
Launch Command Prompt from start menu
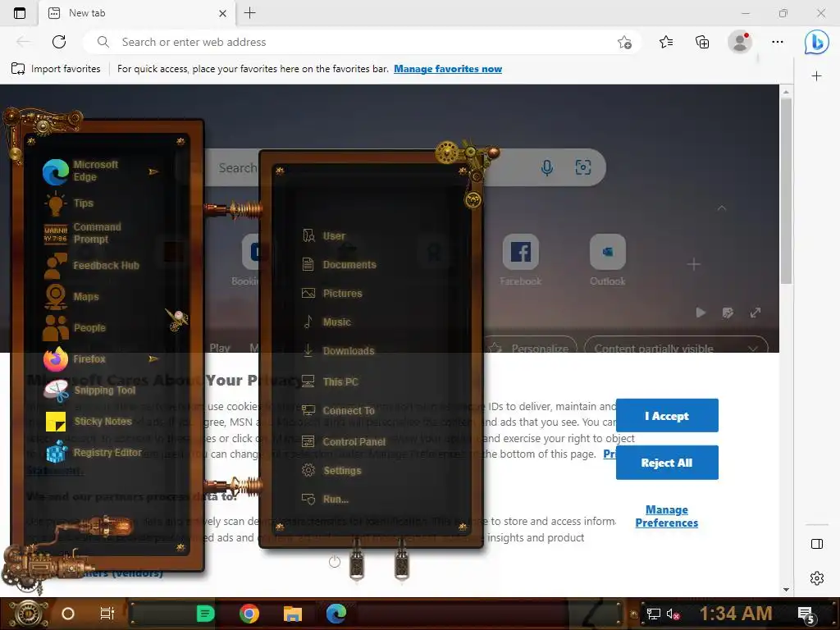(x=83, y=233)
